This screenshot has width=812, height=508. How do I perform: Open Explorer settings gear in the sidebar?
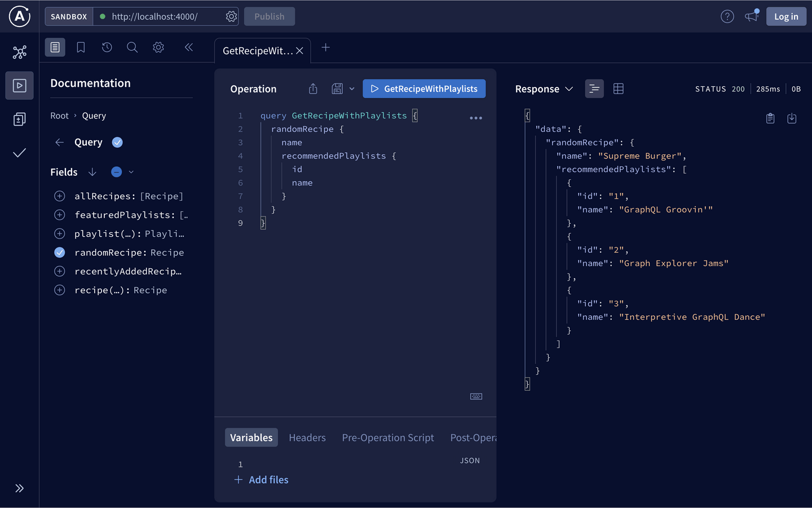pos(158,47)
